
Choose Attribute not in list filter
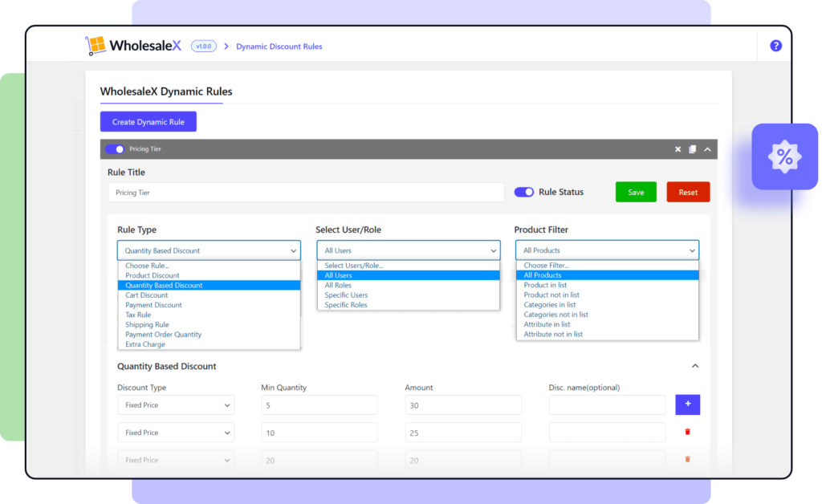pos(607,334)
